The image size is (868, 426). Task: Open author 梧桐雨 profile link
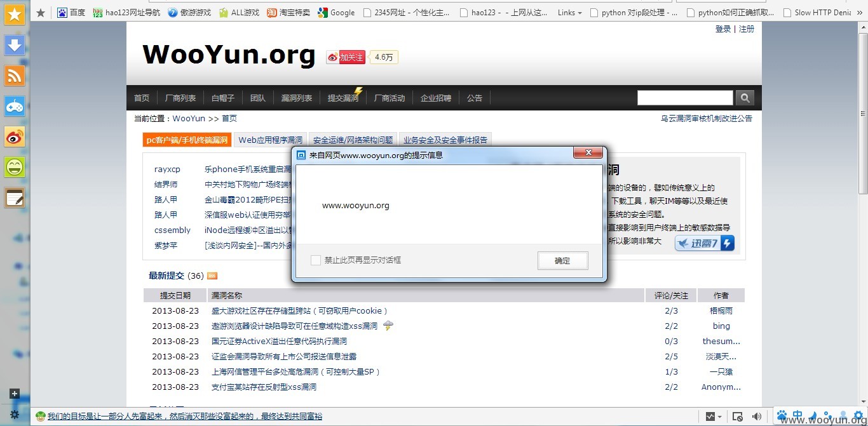tap(721, 310)
